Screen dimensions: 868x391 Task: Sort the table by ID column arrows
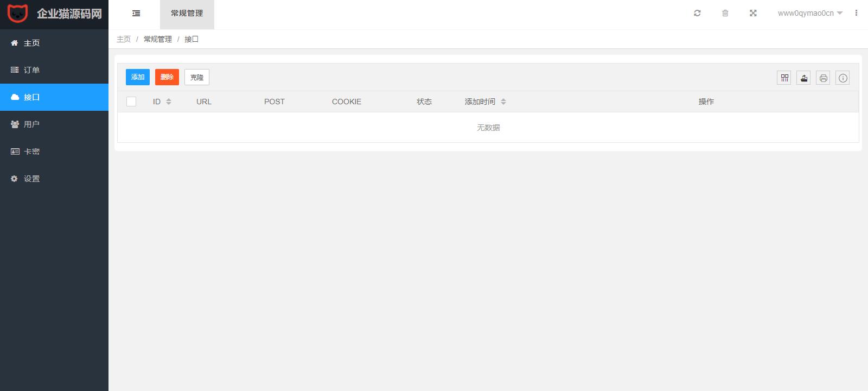coord(169,102)
